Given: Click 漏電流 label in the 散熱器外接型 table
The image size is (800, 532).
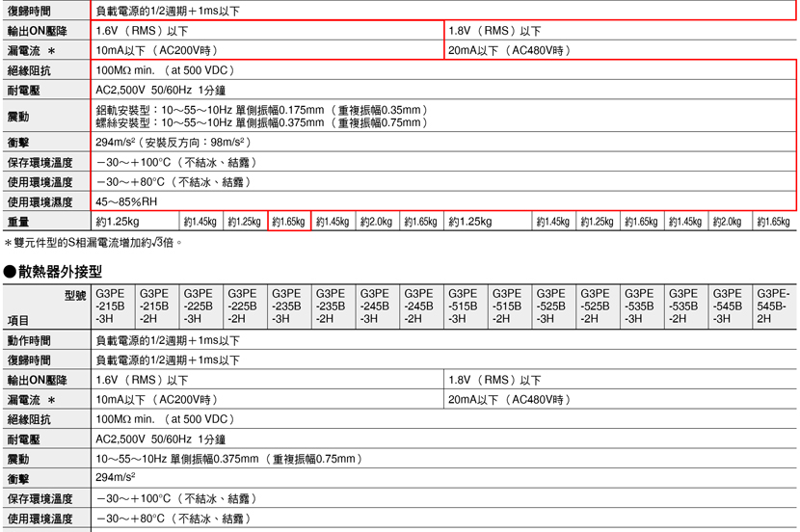Looking at the screenshot, I should click(x=31, y=400).
